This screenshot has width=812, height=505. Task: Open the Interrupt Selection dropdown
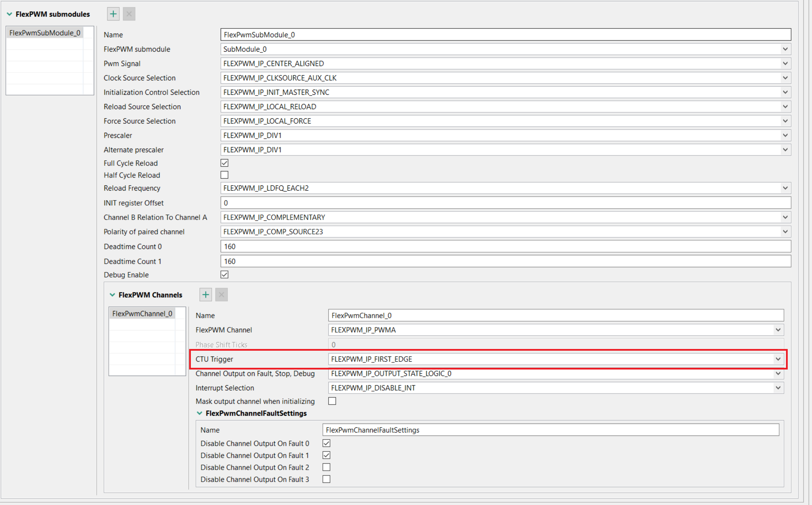tap(778, 388)
